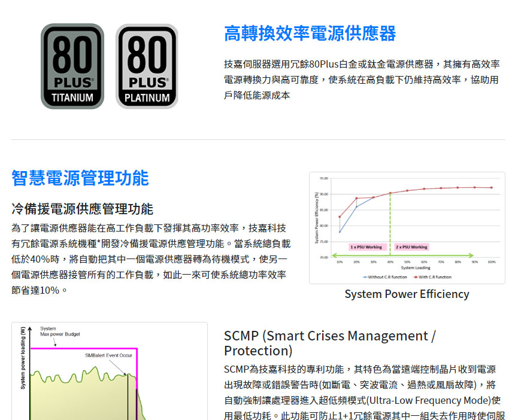Click the 80 PLUS Titanium badge
This screenshot has width=515, height=420.
[72, 66]
